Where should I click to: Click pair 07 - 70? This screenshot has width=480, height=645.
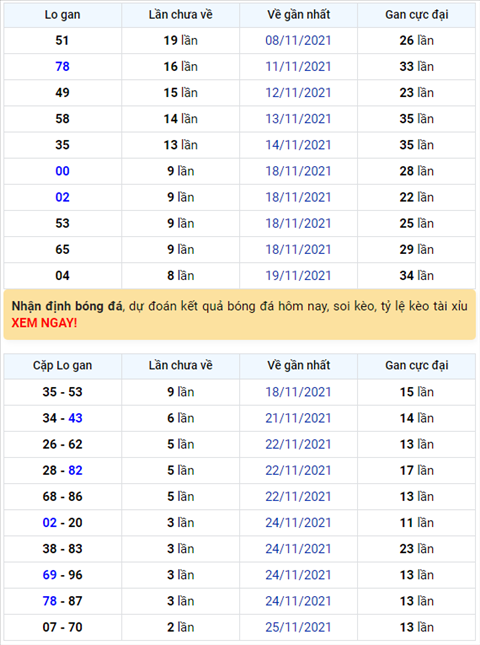pos(63,627)
